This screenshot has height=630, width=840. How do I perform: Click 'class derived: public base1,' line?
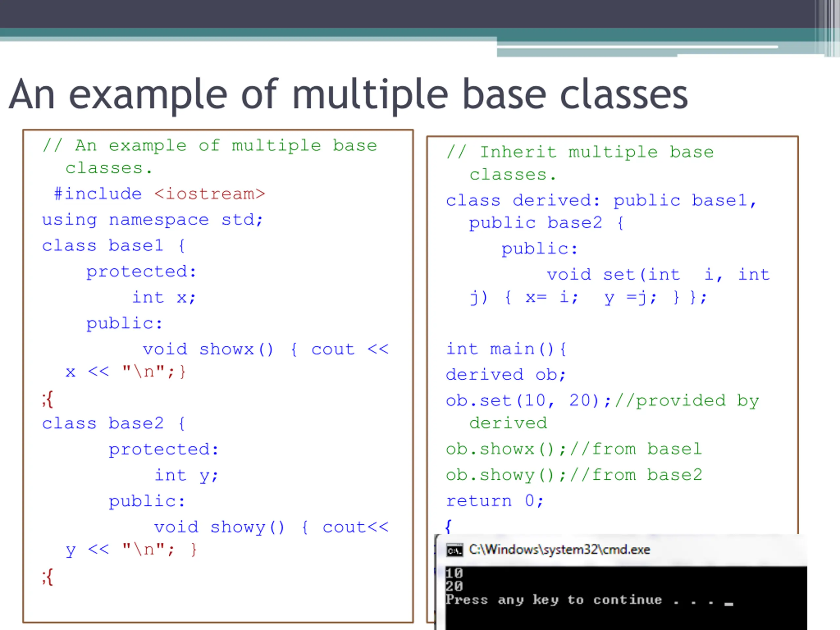pos(601,200)
